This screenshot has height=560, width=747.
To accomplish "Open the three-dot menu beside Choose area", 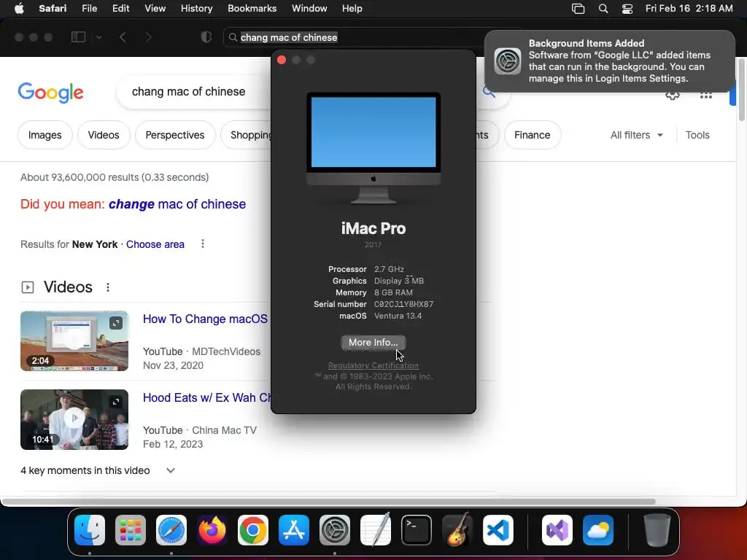I will click(203, 244).
